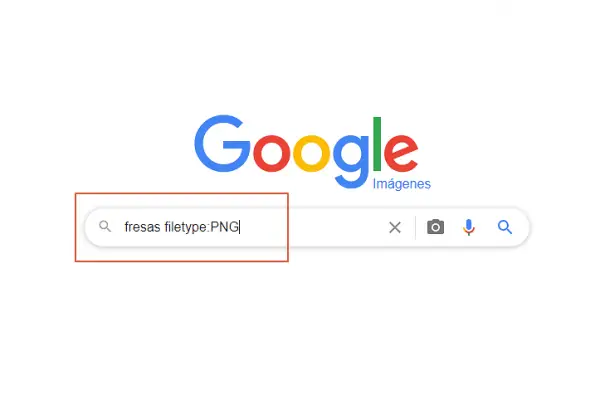Place cursor in the filetype:PNG text
Screen dimensions: 595x400
(201, 227)
